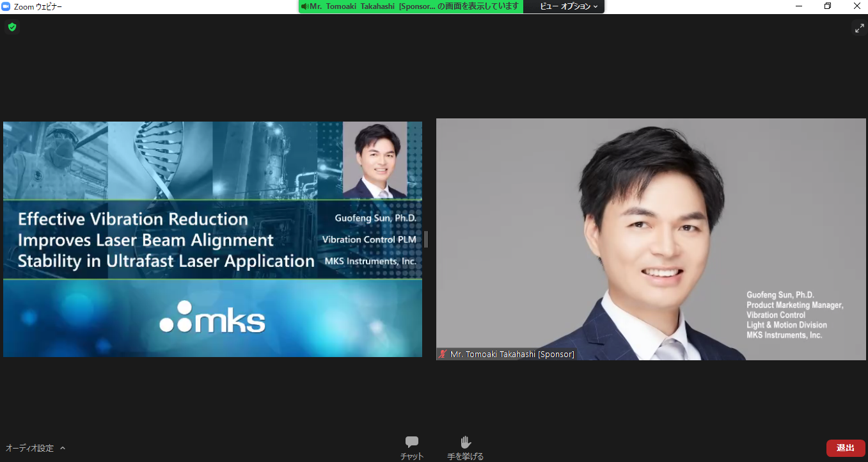Close the Zoom webinar window
868x462 pixels.
coord(856,6)
